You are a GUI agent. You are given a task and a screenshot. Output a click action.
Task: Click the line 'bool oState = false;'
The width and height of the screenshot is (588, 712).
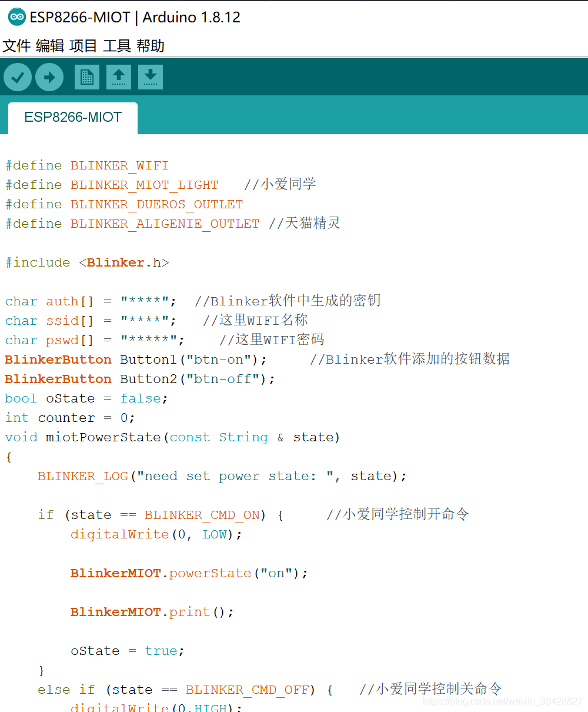(86, 398)
